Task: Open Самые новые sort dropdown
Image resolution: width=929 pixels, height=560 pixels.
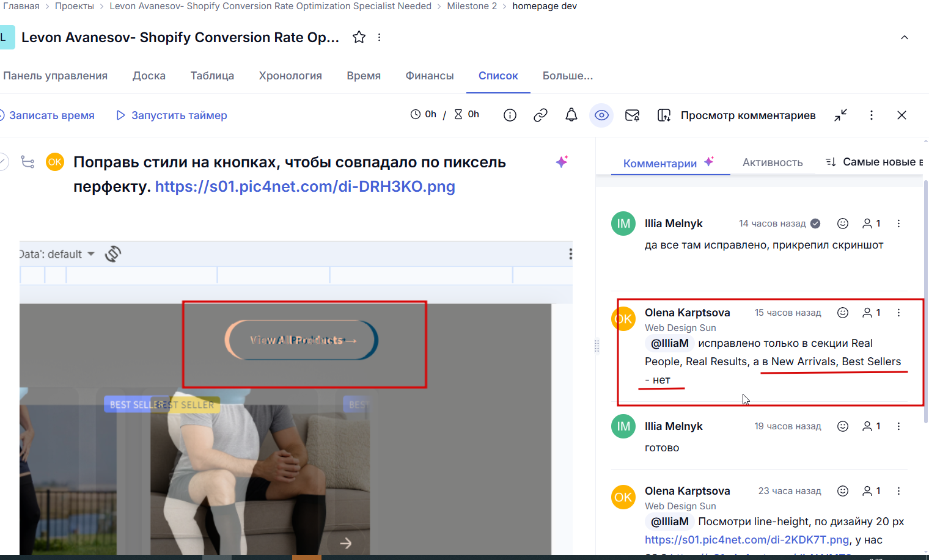Action: tap(874, 162)
